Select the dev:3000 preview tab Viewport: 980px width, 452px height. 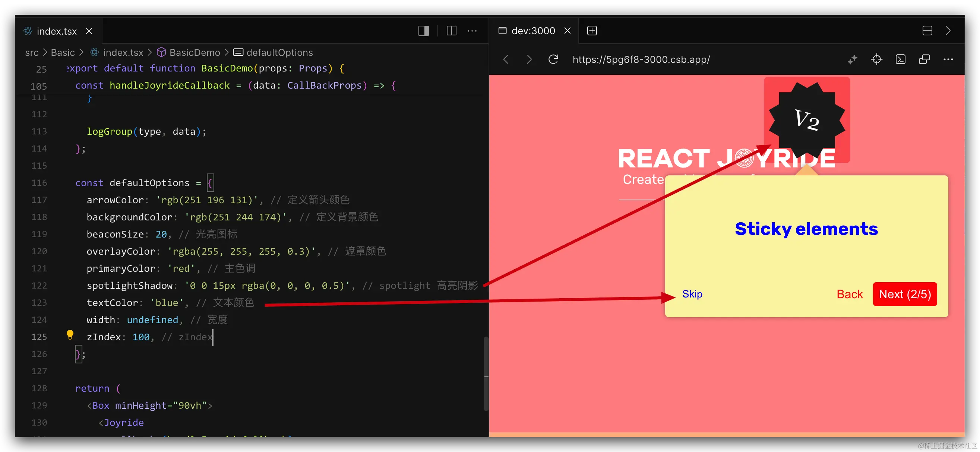532,31
